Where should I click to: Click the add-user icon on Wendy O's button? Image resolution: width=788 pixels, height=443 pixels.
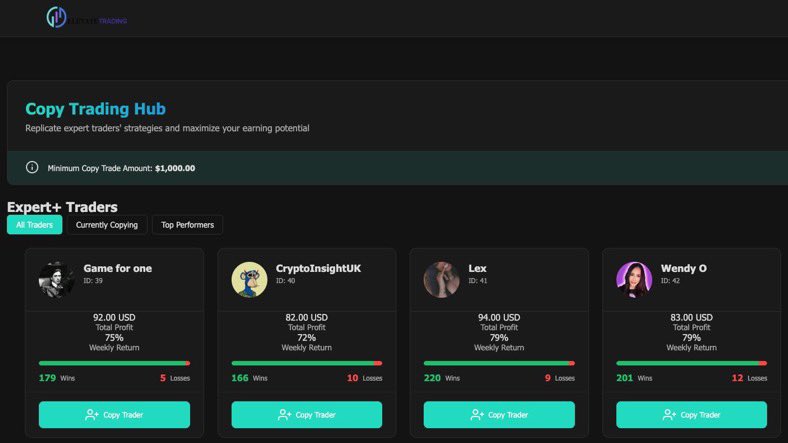click(669, 414)
